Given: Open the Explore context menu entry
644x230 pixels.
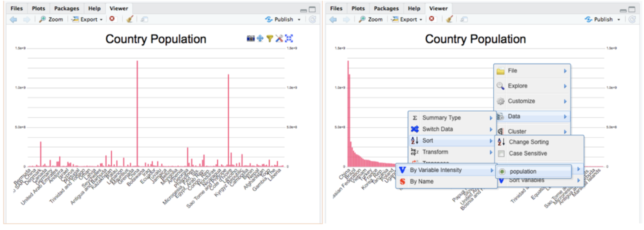Looking at the screenshot, I should pyautogui.click(x=532, y=86).
